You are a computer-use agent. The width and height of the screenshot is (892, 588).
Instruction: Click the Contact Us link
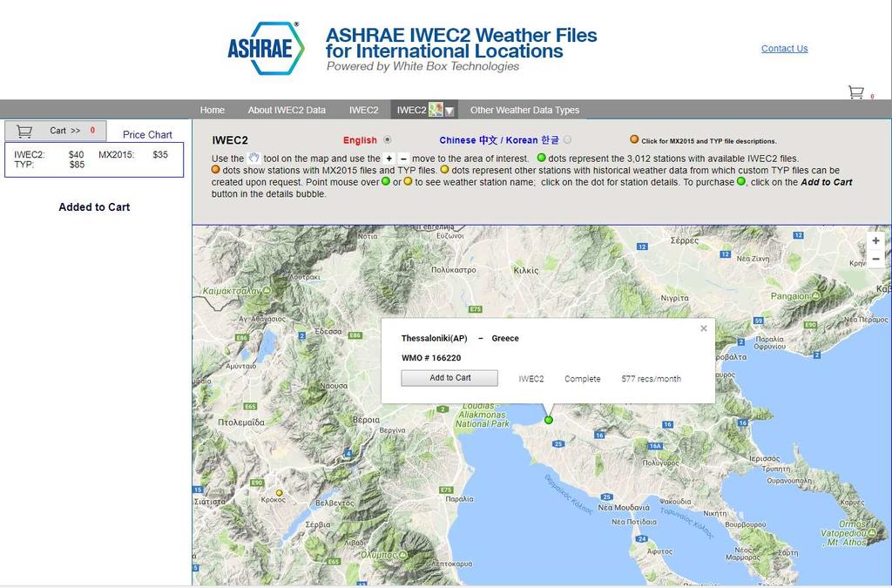pyautogui.click(x=785, y=49)
